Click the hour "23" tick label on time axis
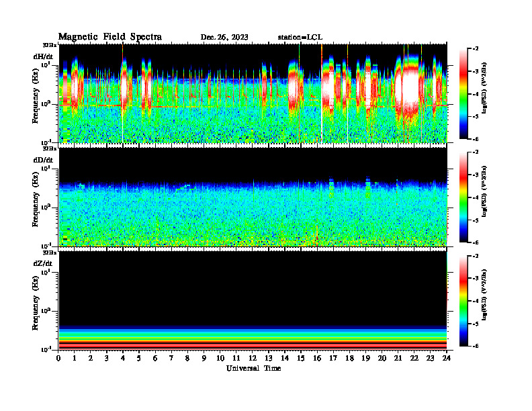The height and width of the screenshot is (411, 532). 430,359
